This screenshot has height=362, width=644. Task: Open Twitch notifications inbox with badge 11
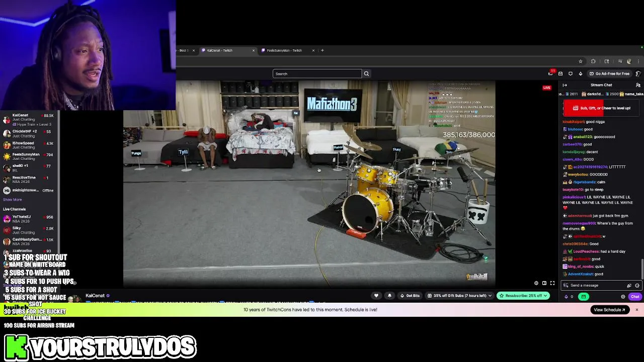550,73
